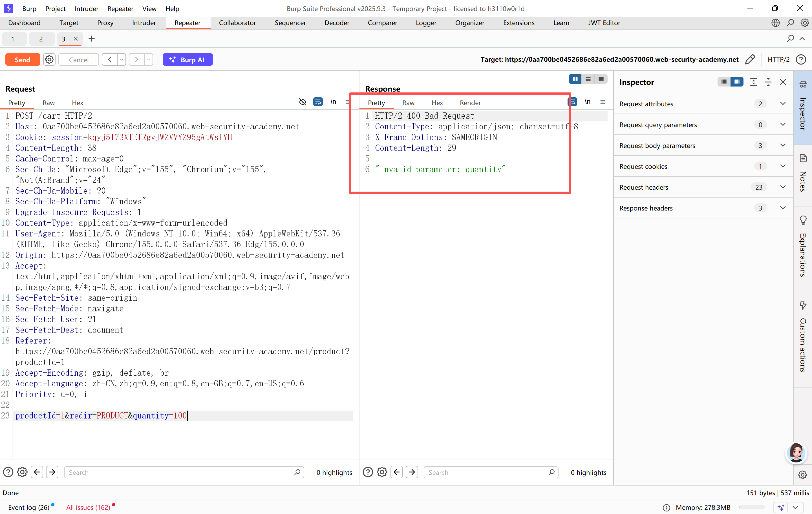Open the Intruder menu in menu bar

tap(86, 9)
